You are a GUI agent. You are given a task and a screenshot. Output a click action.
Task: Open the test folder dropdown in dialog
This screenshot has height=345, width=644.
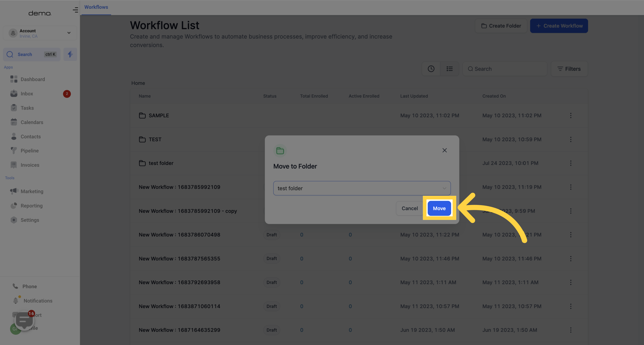point(362,188)
